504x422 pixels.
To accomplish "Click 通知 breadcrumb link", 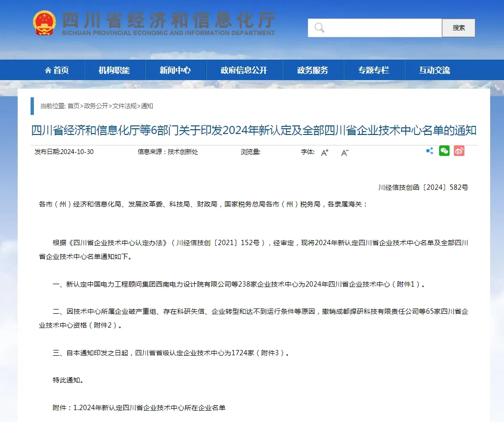I will coord(147,106).
